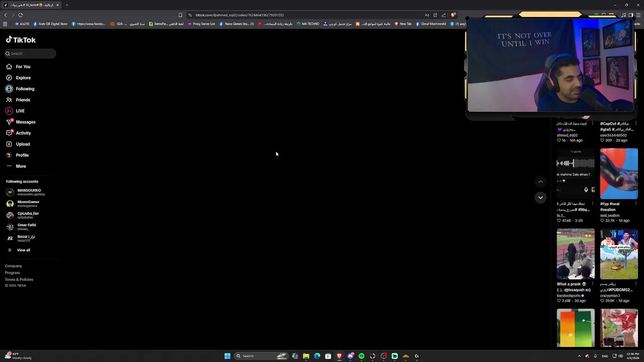The width and height of the screenshot is (644, 362).
Task: Open the seal sealion video thumbnail
Action: point(619,173)
